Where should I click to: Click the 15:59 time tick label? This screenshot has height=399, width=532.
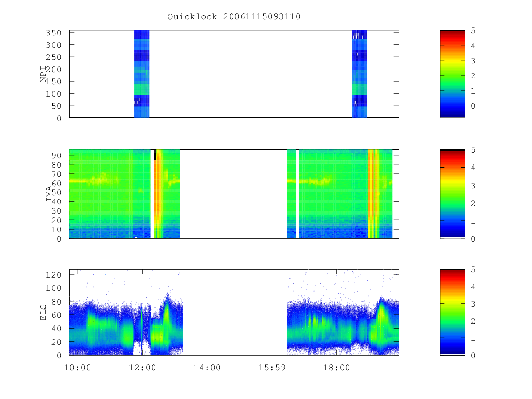pos(272,368)
